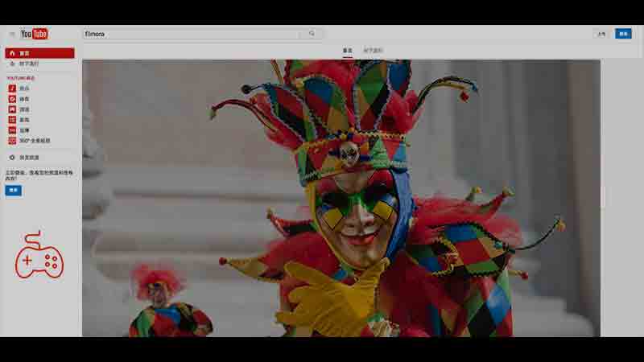The height and width of the screenshot is (362, 644).
Task: Open the Gaming category icon in sidebar
Action: (x=12, y=109)
